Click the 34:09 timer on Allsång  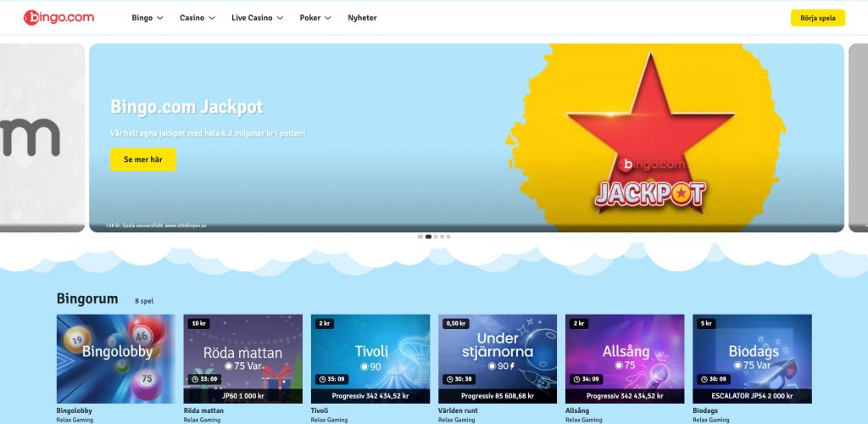586,380
